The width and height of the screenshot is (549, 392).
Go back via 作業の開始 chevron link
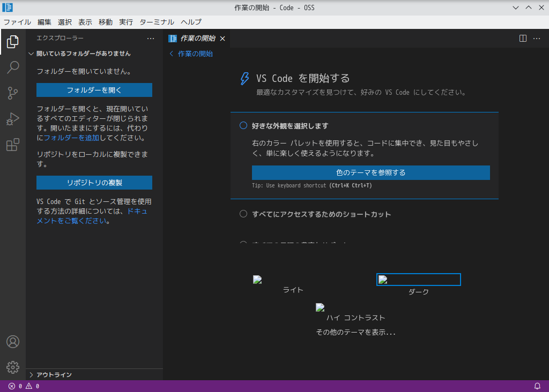point(191,54)
